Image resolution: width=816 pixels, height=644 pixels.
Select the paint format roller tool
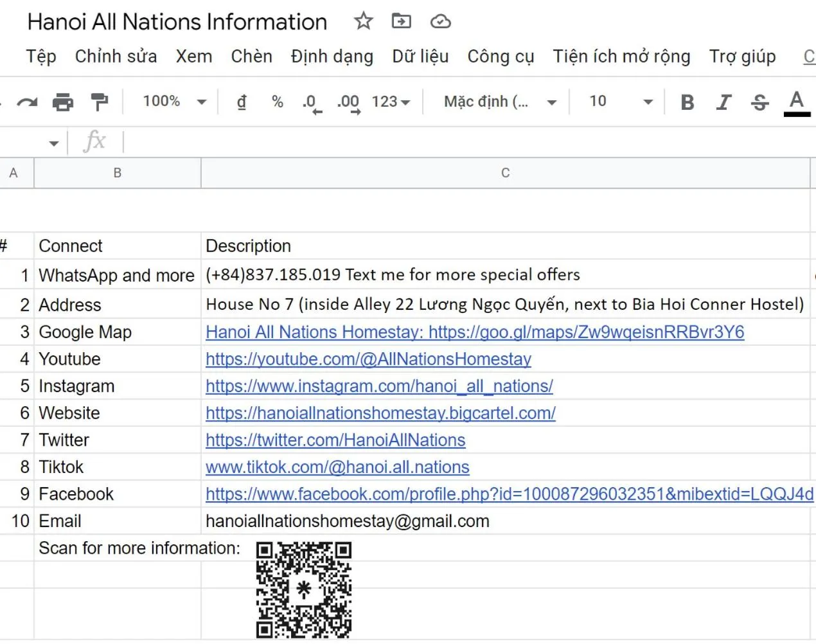[99, 102]
